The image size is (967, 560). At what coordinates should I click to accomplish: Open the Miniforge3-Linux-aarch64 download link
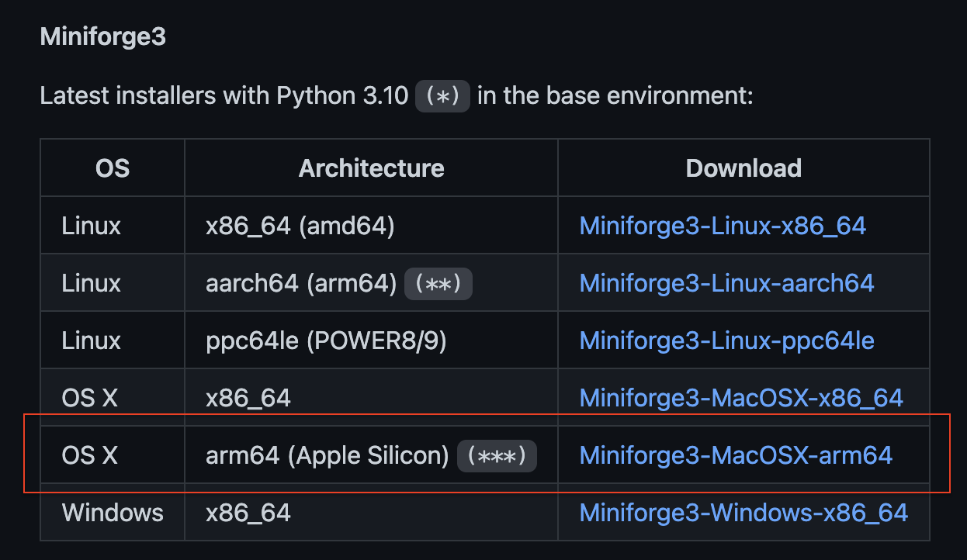(x=726, y=283)
